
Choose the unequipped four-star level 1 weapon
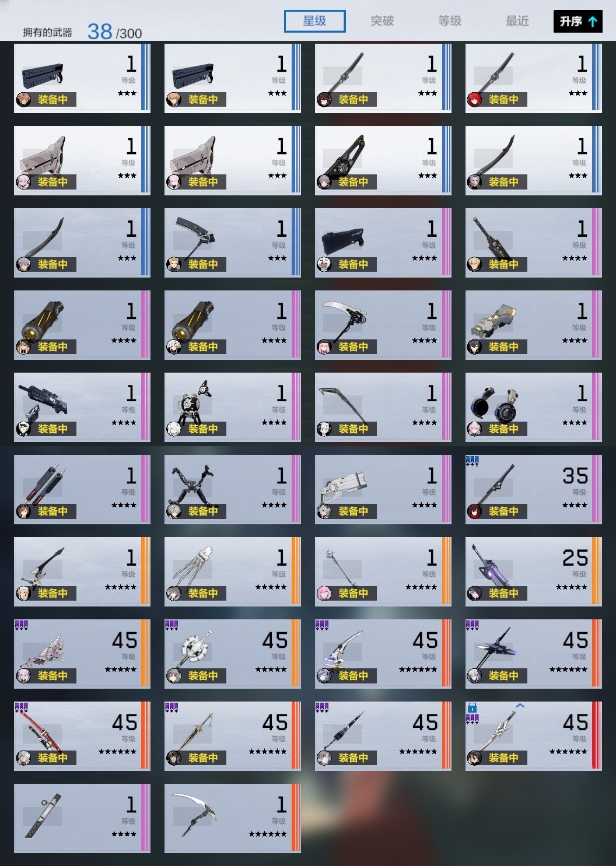[x=82, y=818]
